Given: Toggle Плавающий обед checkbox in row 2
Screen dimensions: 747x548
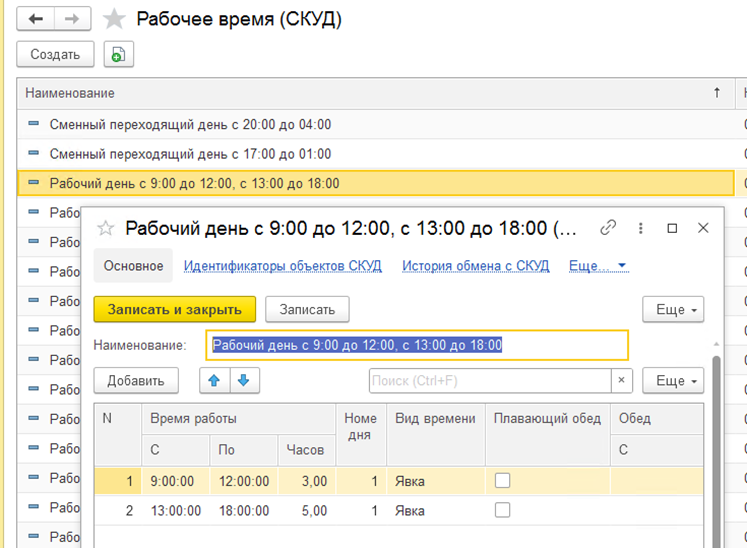Looking at the screenshot, I should pyautogui.click(x=502, y=510).
